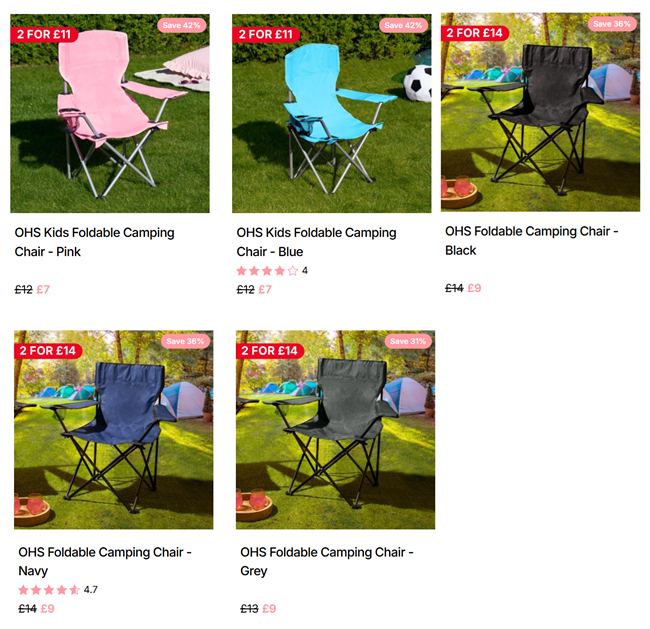
Task: Click the 4.7 star rating of navy chair
Action: coord(58,590)
